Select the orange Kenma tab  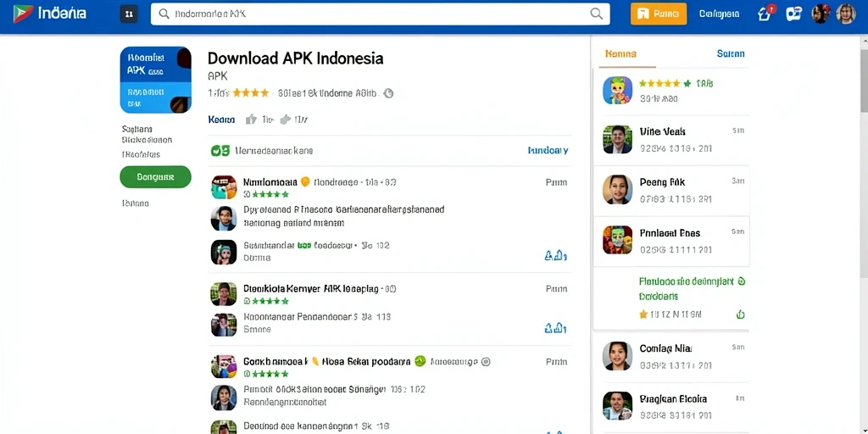click(620, 53)
